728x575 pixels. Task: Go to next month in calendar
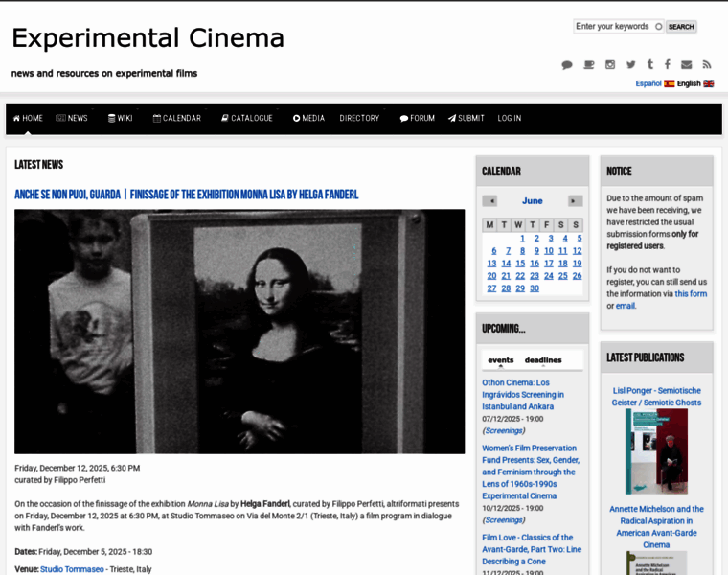[x=576, y=200]
